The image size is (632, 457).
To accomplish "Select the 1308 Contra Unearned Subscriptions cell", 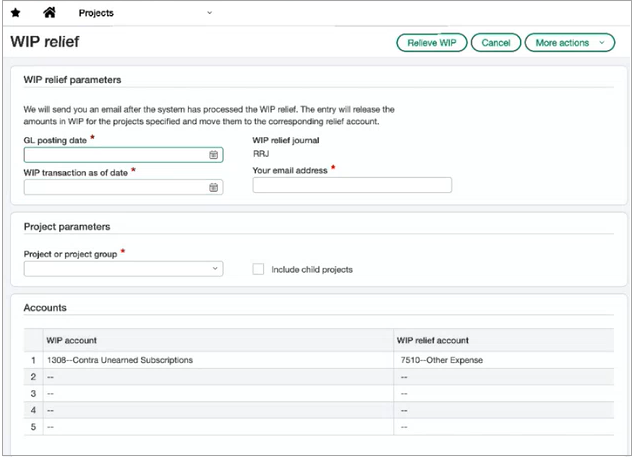I will (119, 359).
